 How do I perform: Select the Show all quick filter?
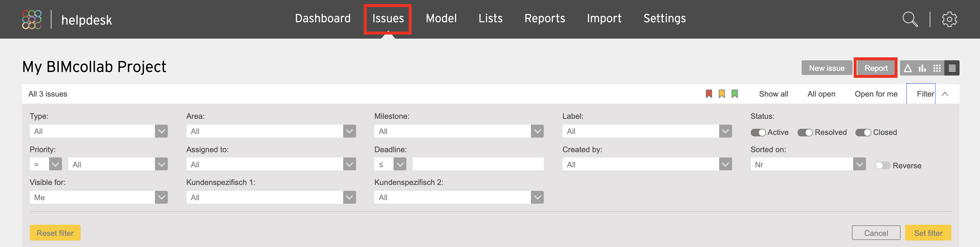(x=773, y=94)
